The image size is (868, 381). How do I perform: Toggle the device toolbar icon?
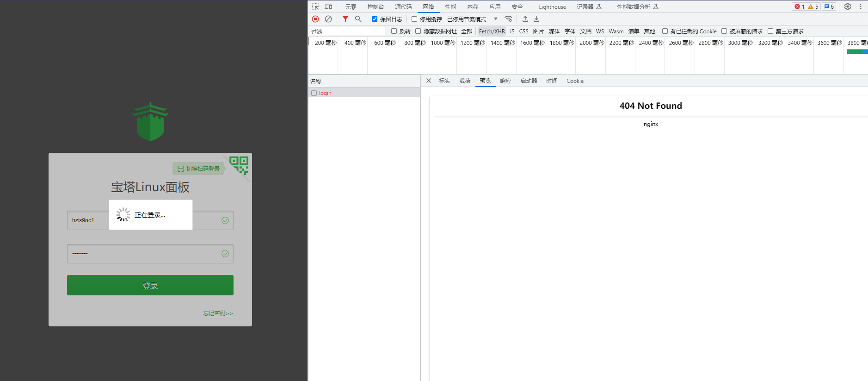[x=328, y=6]
